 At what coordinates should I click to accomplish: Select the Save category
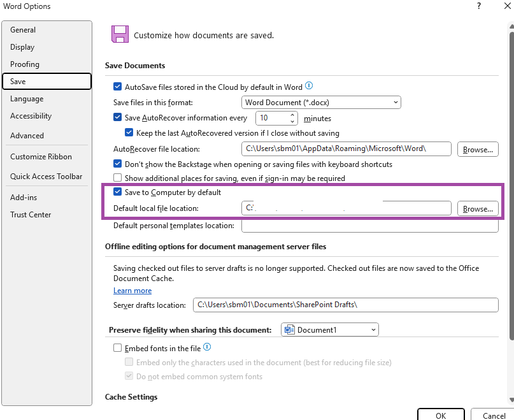46,82
